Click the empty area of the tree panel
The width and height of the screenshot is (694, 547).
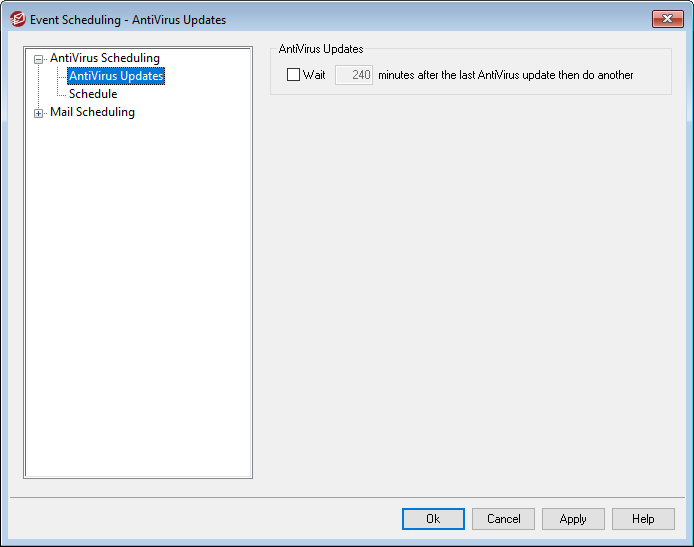(x=138, y=300)
